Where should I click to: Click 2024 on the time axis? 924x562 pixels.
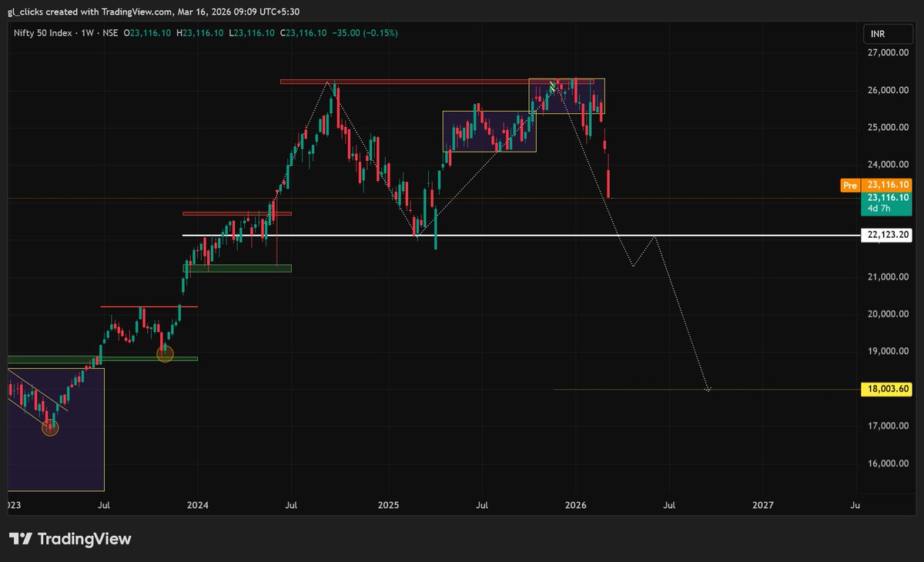pyautogui.click(x=198, y=505)
